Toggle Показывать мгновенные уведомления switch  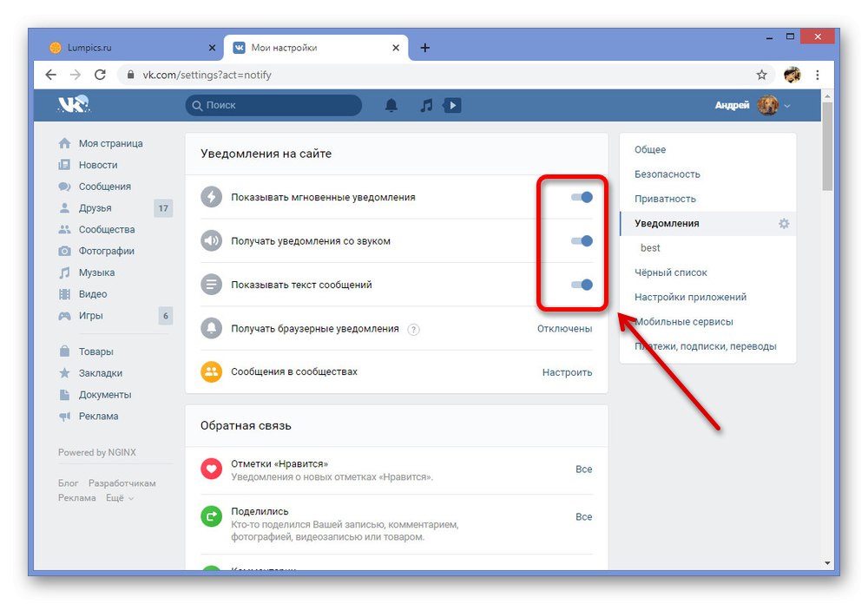click(x=582, y=197)
